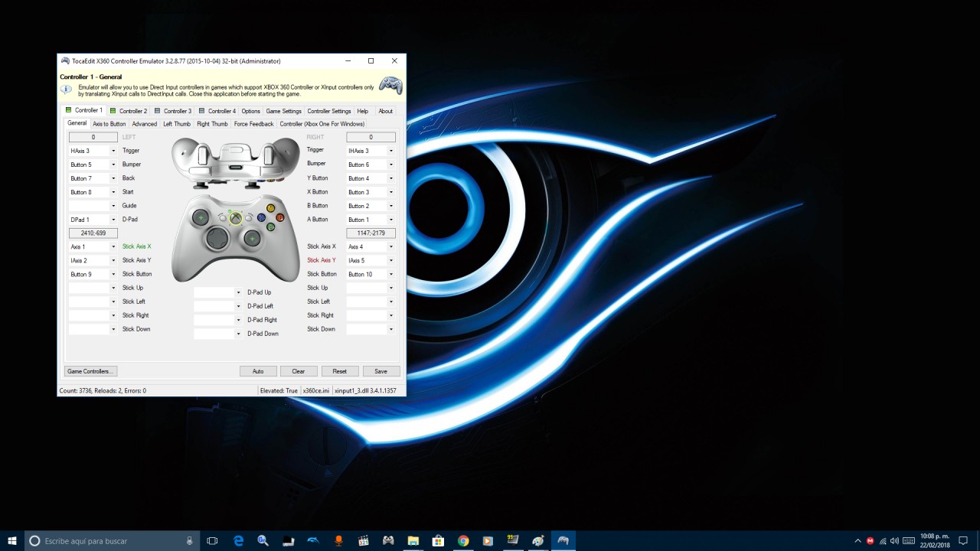Screen dimensions: 980x551
Task: Open Task View in the taskbar
Action: [x=212, y=541]
